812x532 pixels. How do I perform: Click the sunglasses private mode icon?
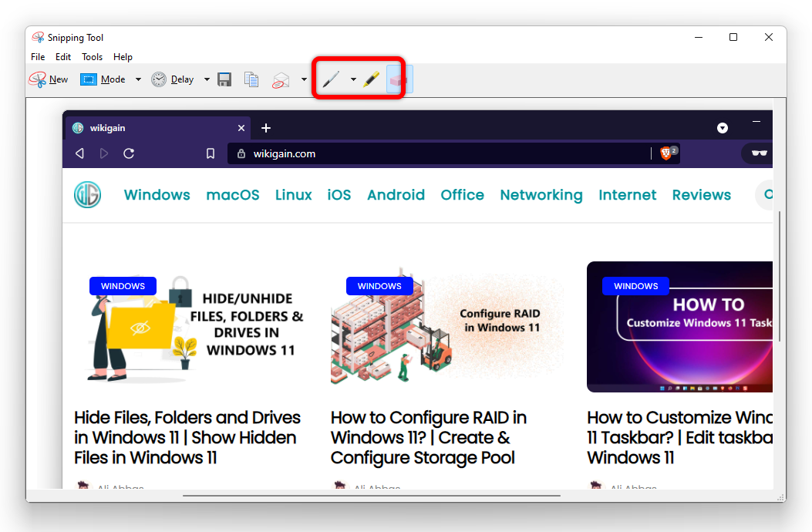tap(759, 153)
